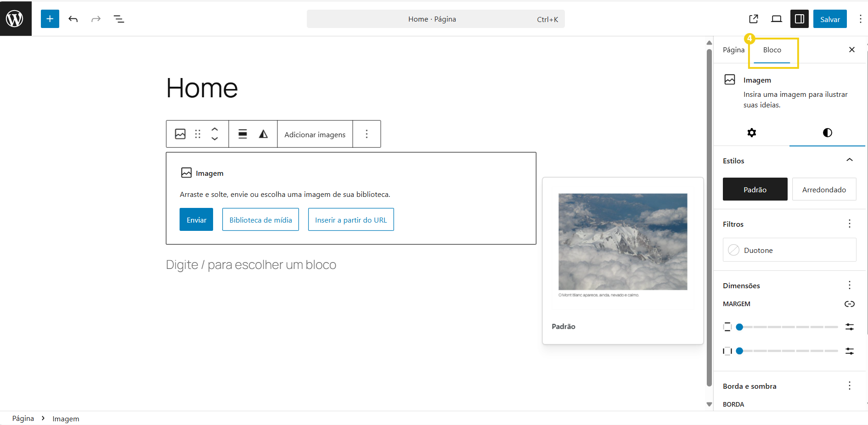Unlink the margin sides
Screen dimensions: 868x425
(850, 304)
